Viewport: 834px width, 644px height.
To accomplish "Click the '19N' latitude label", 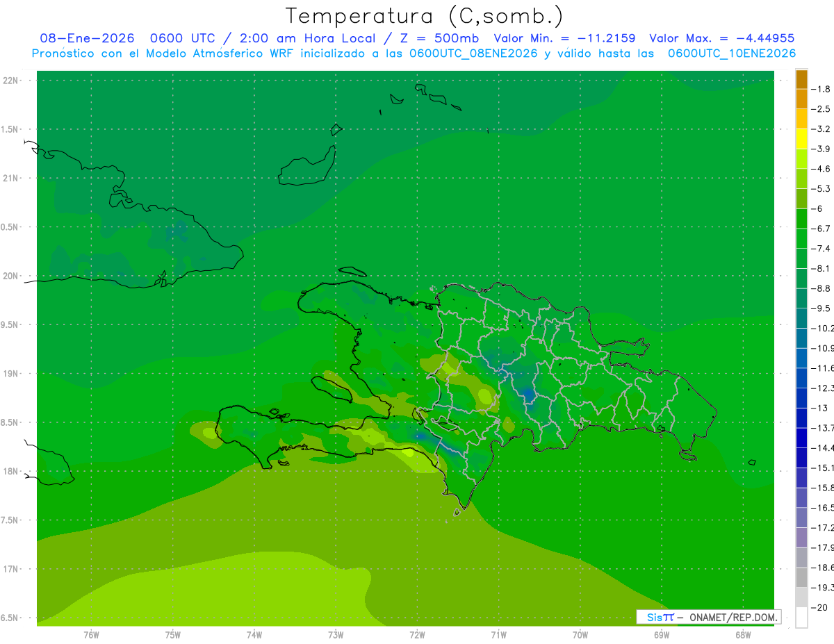I will pos(10,374).
